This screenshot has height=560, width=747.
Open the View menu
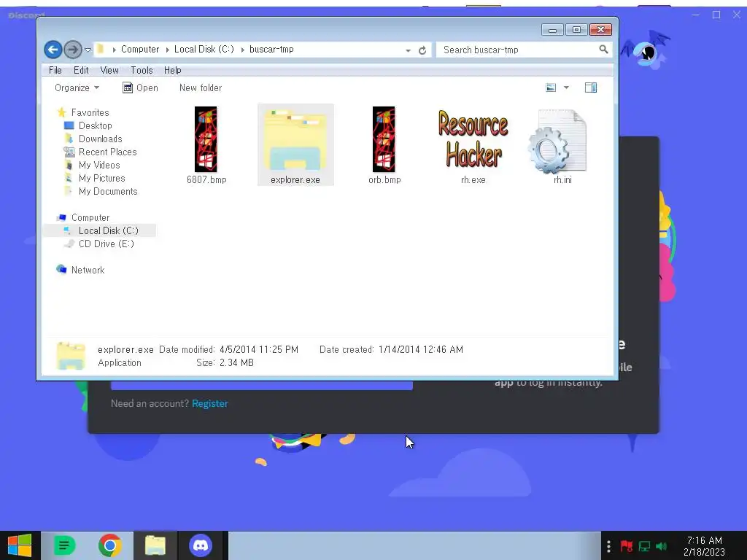tap(109, 70)
